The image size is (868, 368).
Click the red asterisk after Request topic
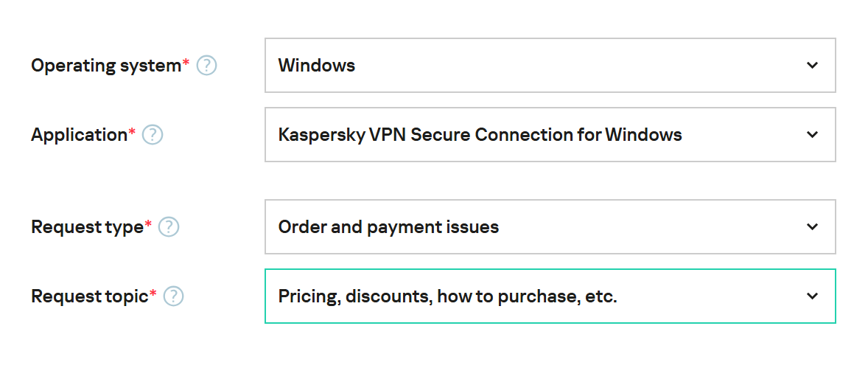153,293
